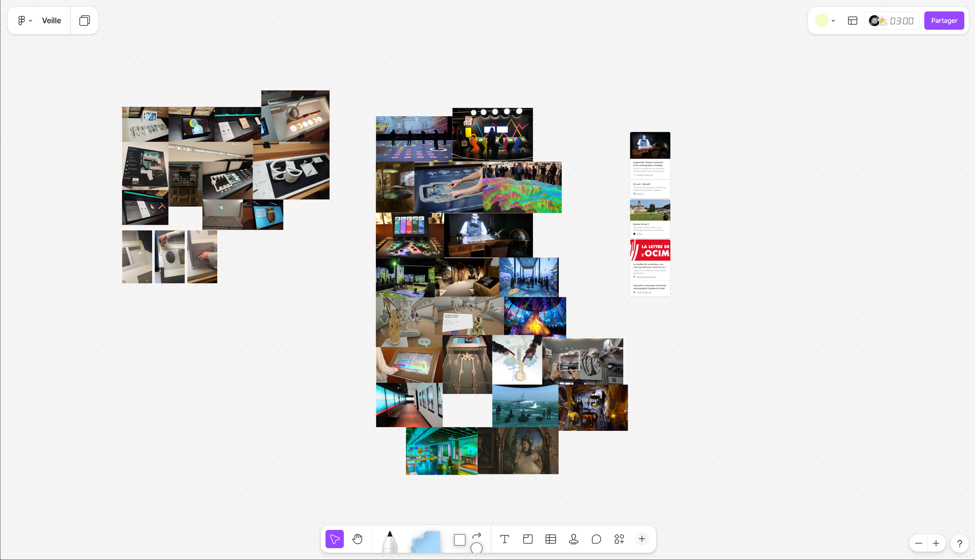
Task: Expand the user avatar dropdown arrow
Action: coord(833,21)
